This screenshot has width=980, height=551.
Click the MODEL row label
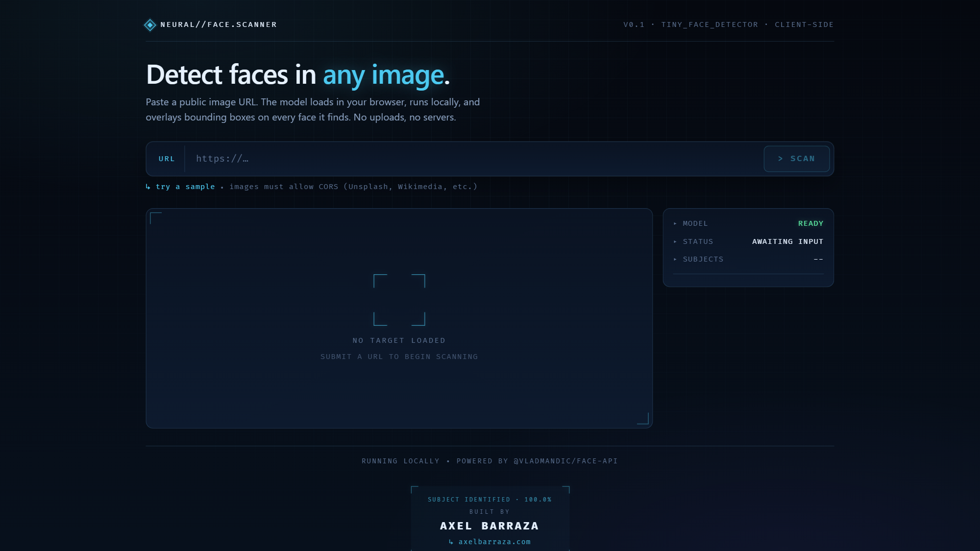(x=695, y=223)
